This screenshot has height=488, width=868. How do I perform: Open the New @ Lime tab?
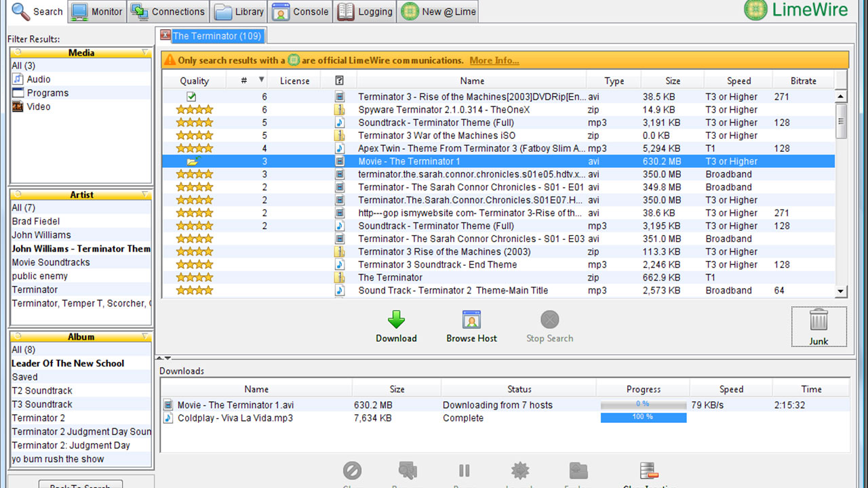437,11
